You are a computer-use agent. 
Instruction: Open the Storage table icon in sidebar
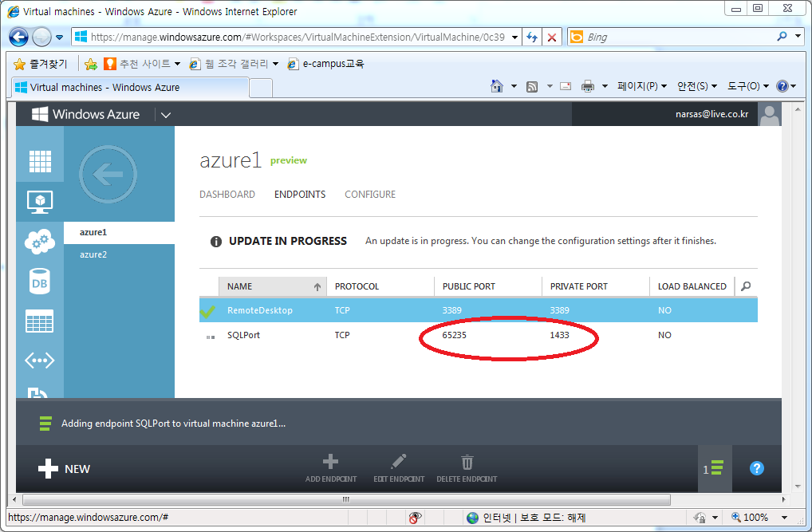pos(39,321)
